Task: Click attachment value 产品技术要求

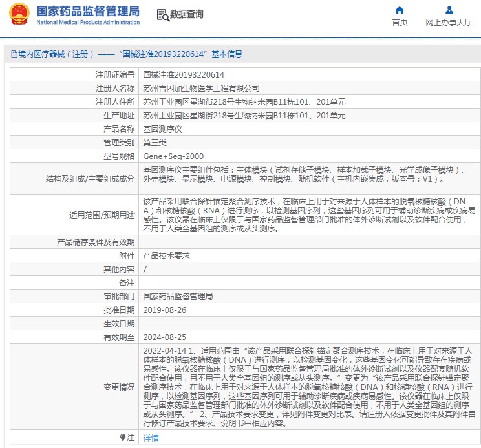Action: pyautogui.click(x=166, y=255)
